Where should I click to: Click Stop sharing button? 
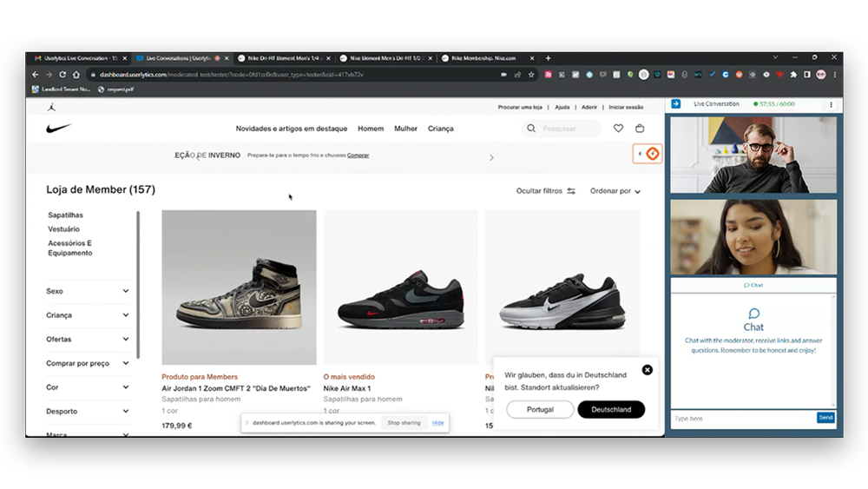click(404, 423)
